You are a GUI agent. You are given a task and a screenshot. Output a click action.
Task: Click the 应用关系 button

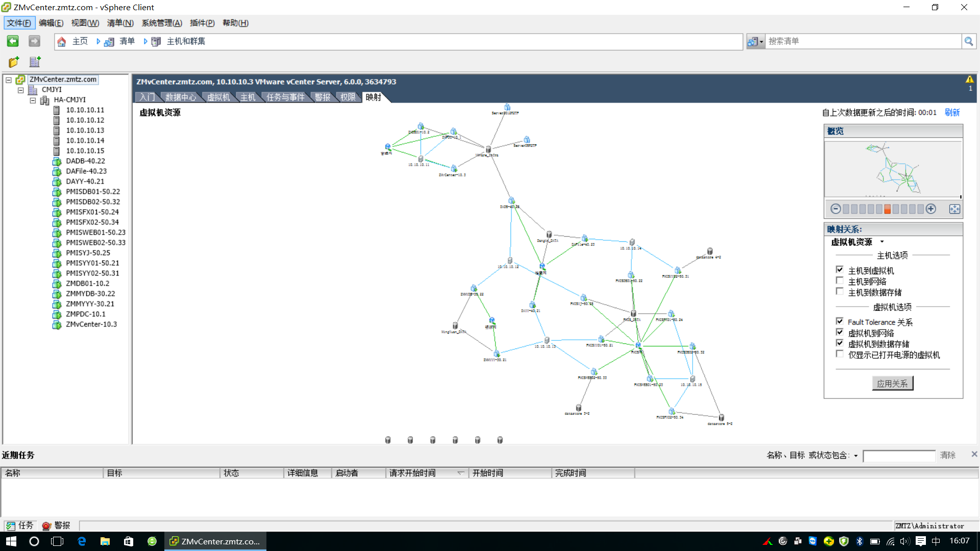tap(892, 383)
